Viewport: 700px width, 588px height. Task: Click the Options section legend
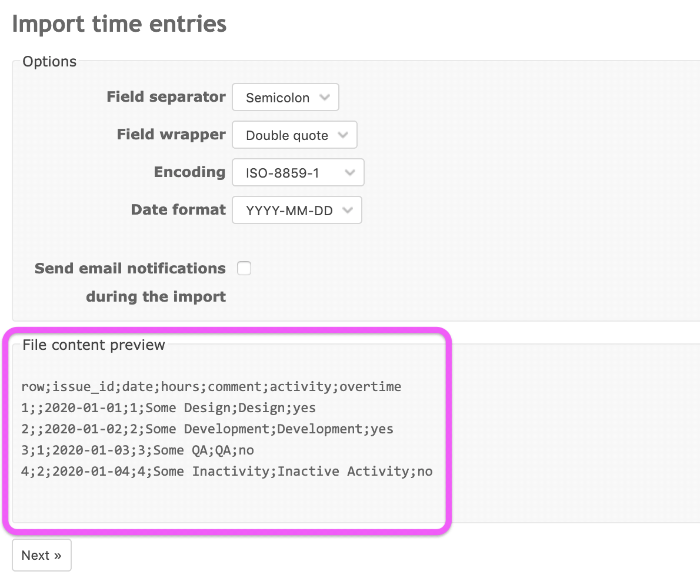click(x=49, y=62)
